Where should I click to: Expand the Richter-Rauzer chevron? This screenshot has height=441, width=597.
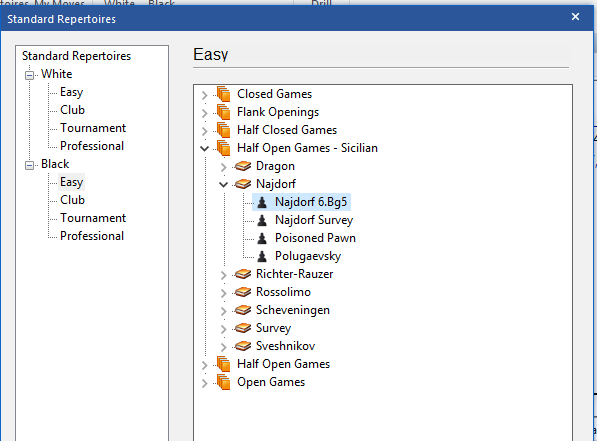[223, 275]
